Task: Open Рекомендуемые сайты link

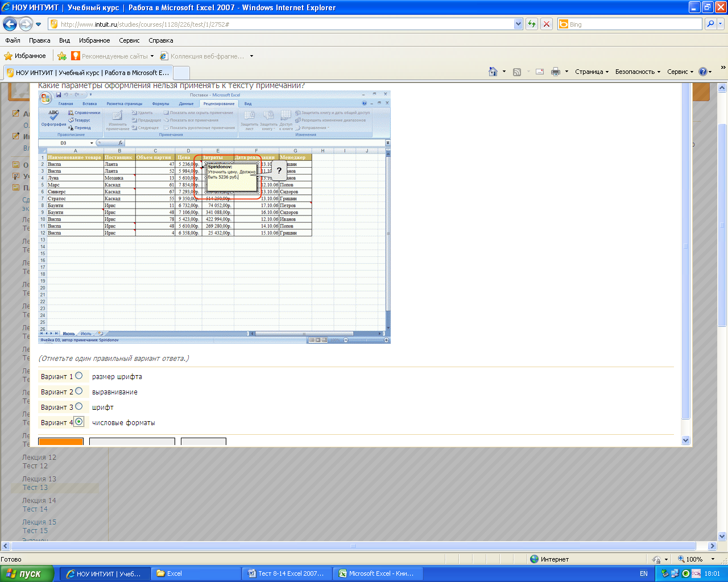Action: pos(112,56)
